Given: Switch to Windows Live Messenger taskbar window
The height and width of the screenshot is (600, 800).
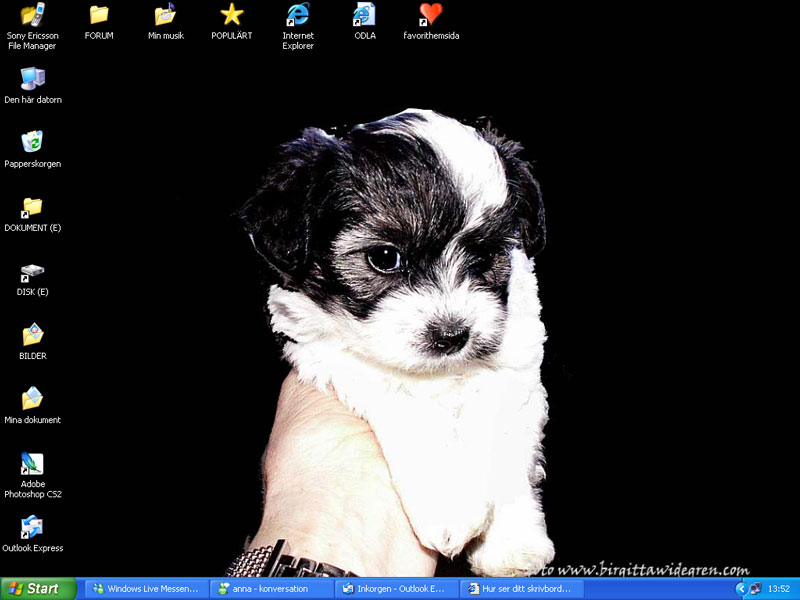Looking at the screenshot, I should coord(146,589).
